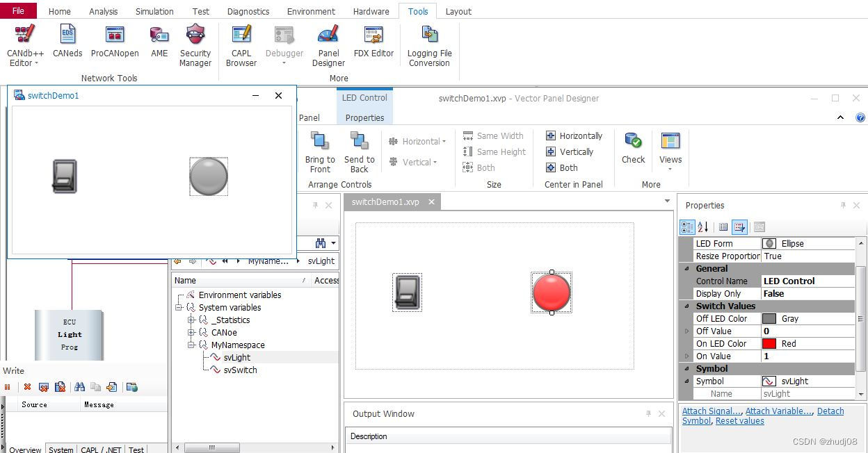This screenshot has height=453, width=868.
Task: Select the On LED Color red swatch
Action: pos(769,344)
